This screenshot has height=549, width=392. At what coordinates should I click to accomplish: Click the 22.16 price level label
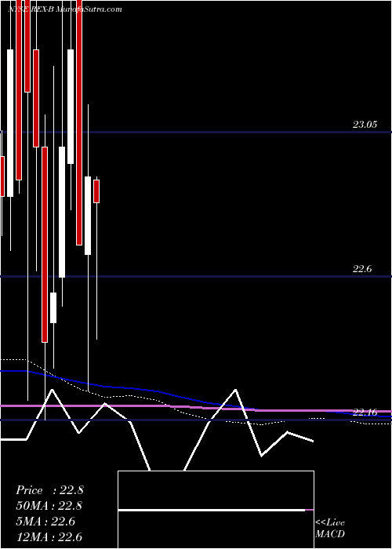coord(365,413)
